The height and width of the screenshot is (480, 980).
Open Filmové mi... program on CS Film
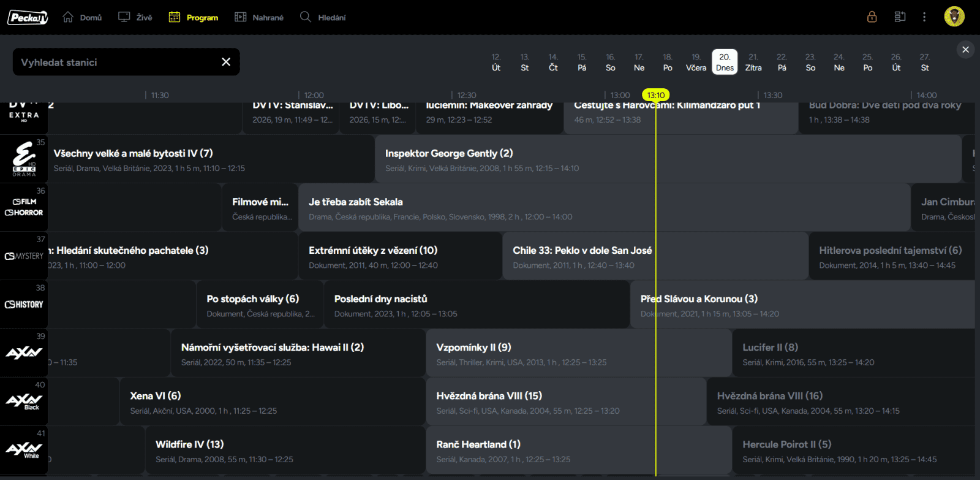(x=260, y=207)
